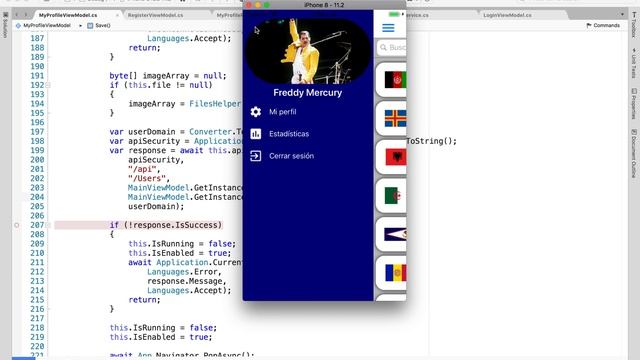Viewport: 640px width, 360px height.
Task: Navigate back with the left arrow
Action: 17,15
